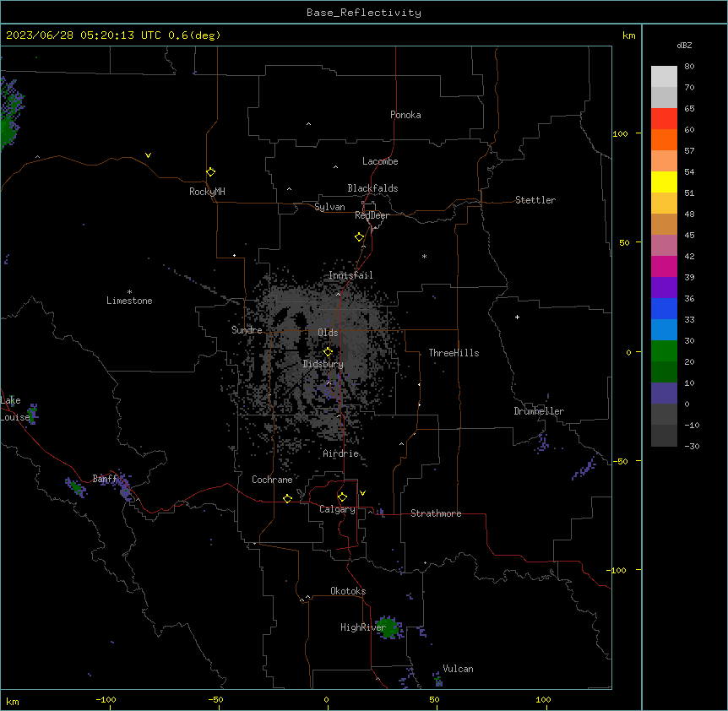
Task: Click the green radar echo beside HighRiver
Action: pos(388,628)
